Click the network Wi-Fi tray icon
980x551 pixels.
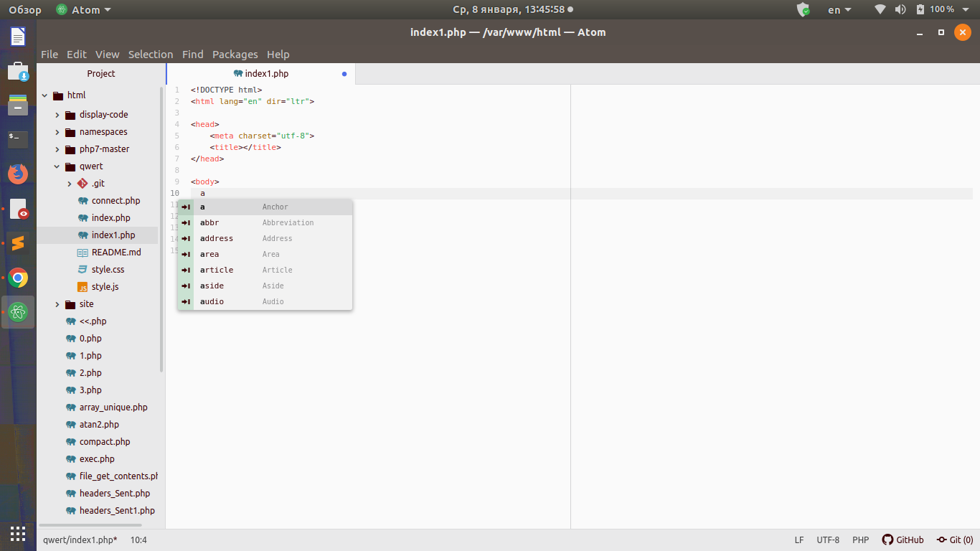(880, 10)
